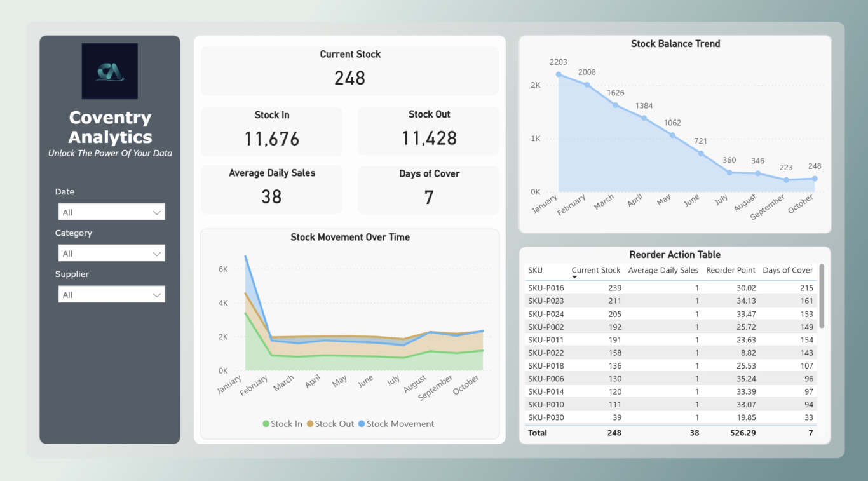Toggle the tan Stock Out legend marker
Screen dimensions: 868x481
point(310,424)
